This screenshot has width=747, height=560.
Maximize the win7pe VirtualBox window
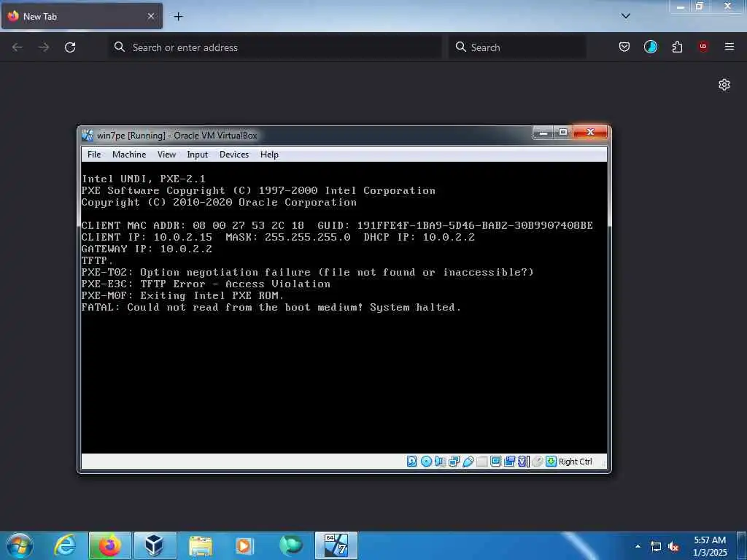563,132
